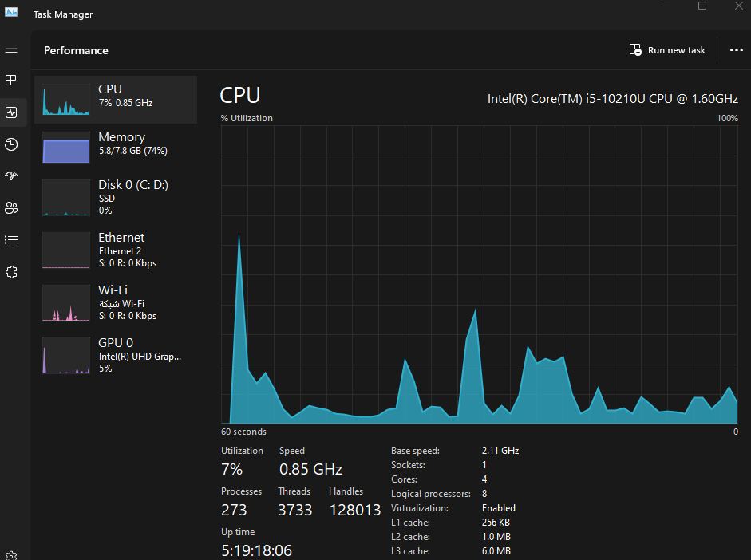This screenshot has height=560, width=751.
Task: Open the Services page icon
Action: click(11, 272)
